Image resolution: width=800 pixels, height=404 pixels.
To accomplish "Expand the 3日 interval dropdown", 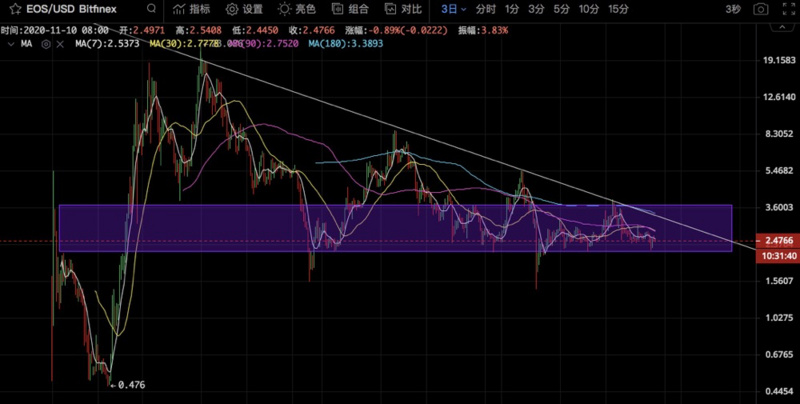I will pyautogui.click(x=451, y=10).
